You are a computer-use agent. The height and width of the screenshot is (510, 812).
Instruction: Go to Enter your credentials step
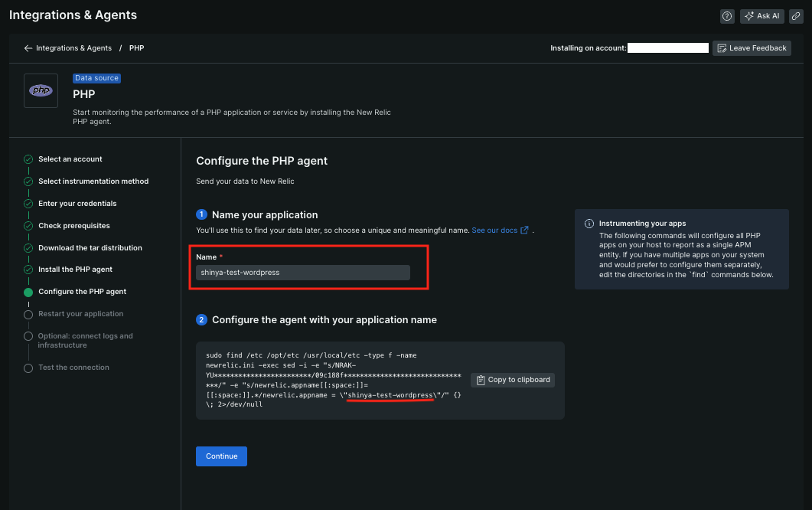[77, 204]
